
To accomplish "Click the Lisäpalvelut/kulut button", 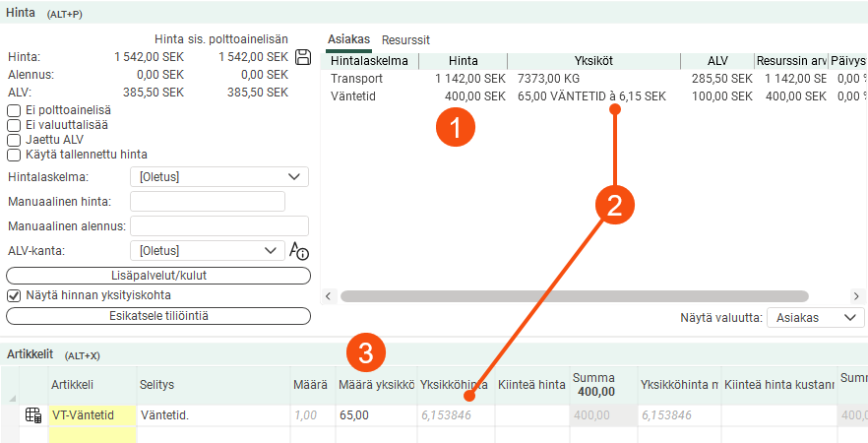I will point(157,275).
